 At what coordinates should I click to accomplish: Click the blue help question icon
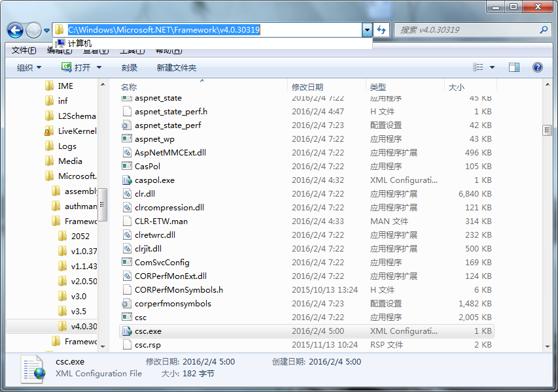(x=537, y=67)
